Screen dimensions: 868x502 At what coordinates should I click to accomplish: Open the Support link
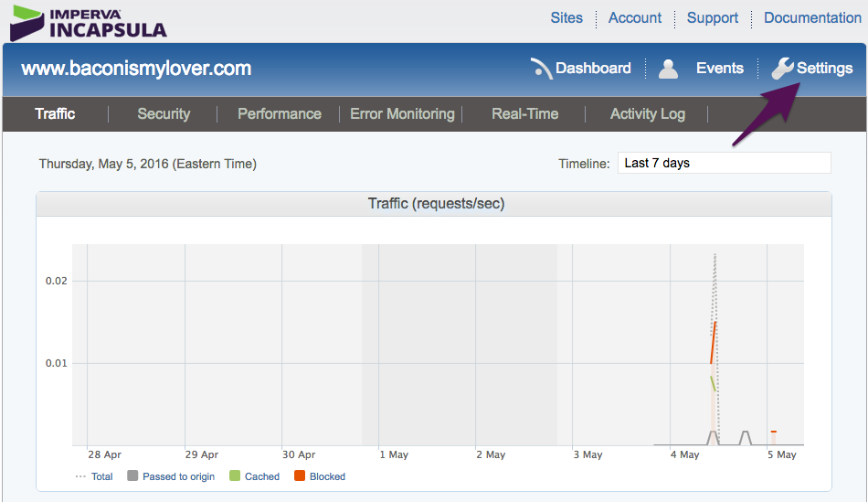coord(713,18)
